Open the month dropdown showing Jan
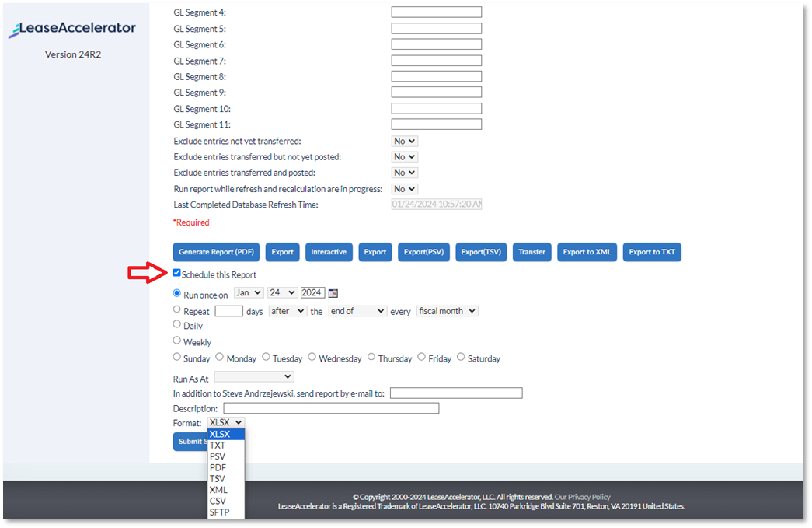Image resolution: width=812 pixels, height=528 pixels. coord(249,293)
